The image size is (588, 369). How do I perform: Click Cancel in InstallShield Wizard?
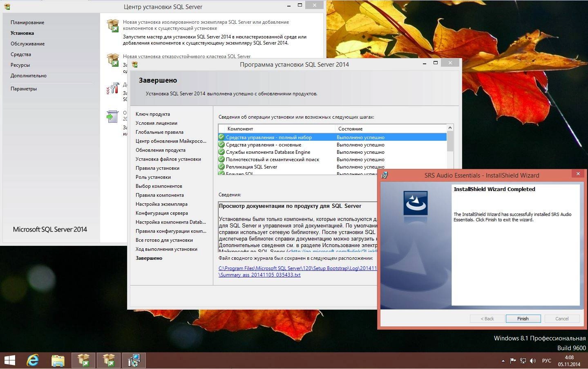click(x=562, y=319)
